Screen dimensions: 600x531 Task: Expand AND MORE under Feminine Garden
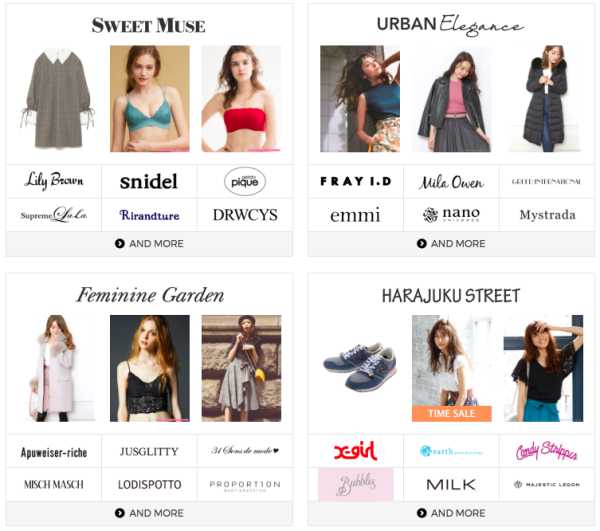click(149, 513)
